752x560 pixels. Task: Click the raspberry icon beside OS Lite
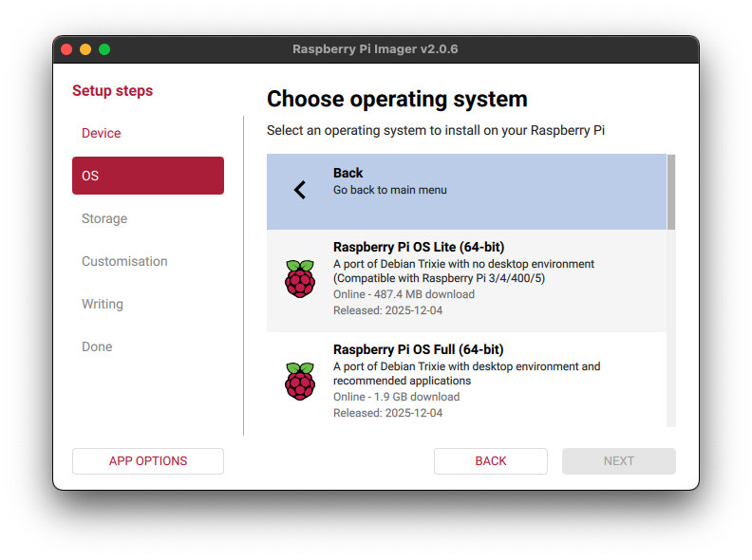point(300,278)
